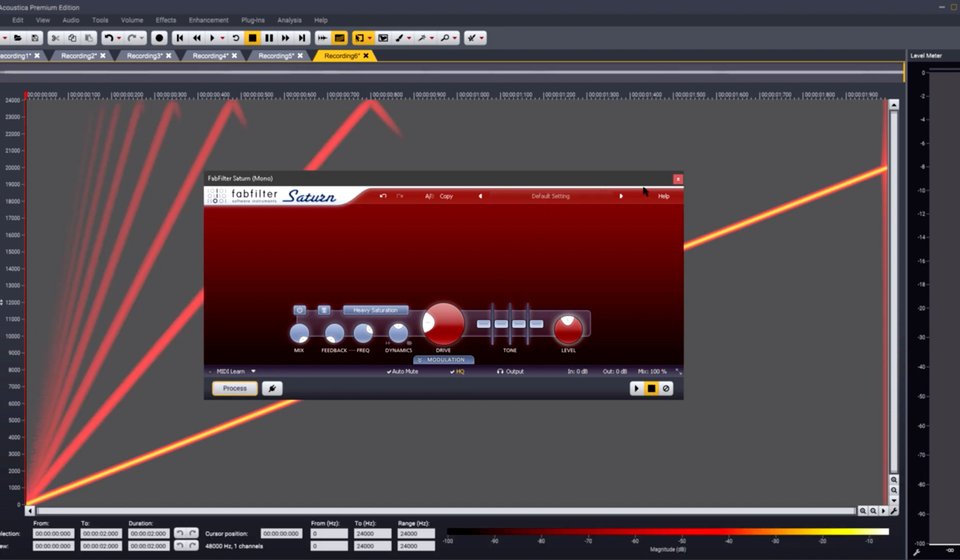The height and width of the screenshot is (560, 960).
Task: Open the zoom tool dropdown arrow
Action: point(455,38)
